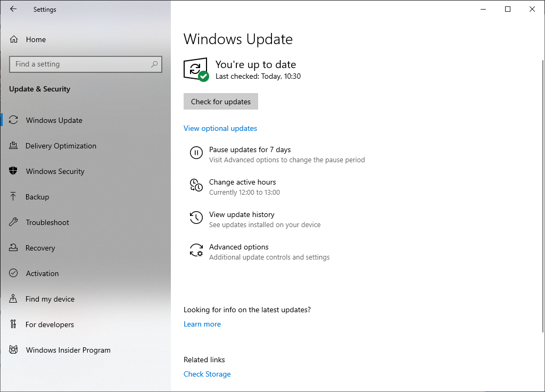Click the 'Related links' heading

coord(204,360)
